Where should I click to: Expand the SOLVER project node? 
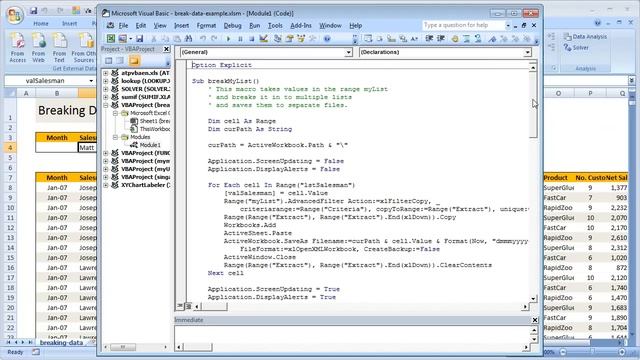pos(106,89)
